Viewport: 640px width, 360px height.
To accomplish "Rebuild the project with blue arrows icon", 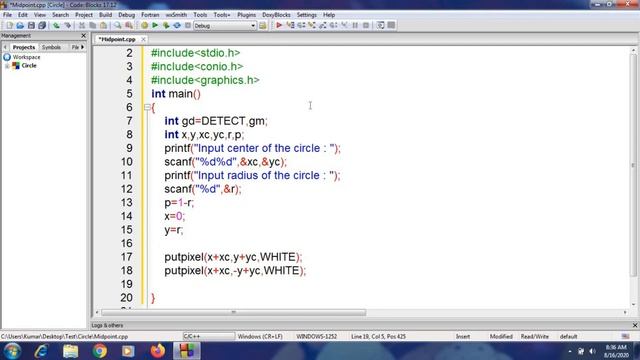I will [177, 25].
